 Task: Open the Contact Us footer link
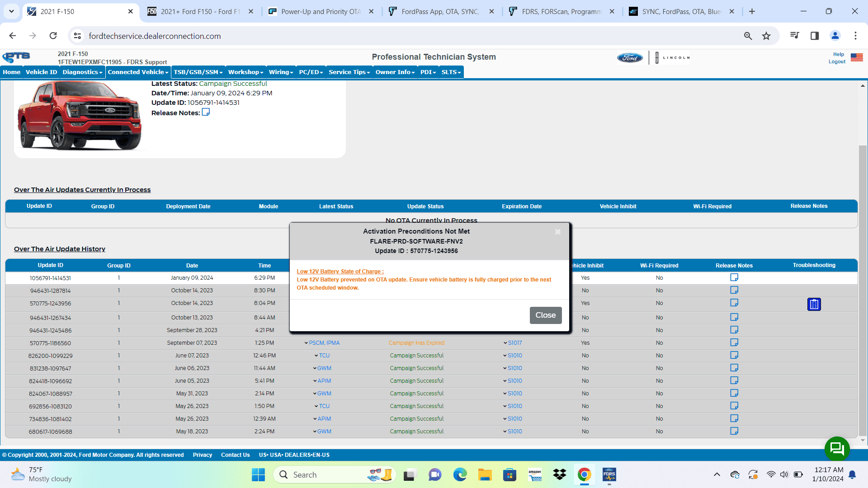pyautogui.click(x=235, y=455)
